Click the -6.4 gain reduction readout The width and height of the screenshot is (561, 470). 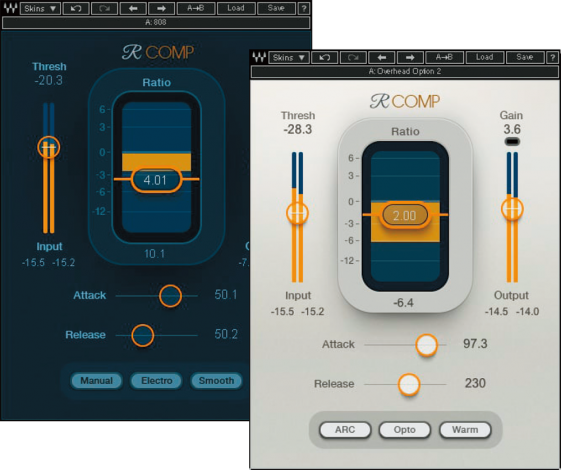point(404,303)
